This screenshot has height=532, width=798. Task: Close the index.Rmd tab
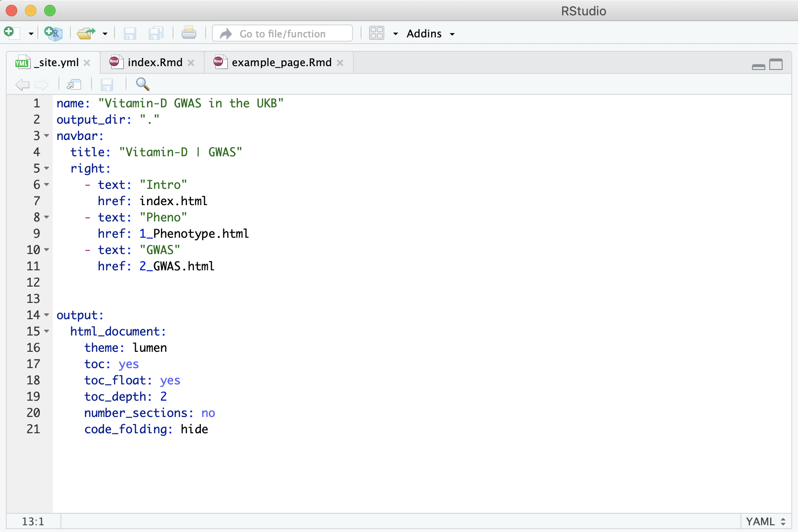191,63
